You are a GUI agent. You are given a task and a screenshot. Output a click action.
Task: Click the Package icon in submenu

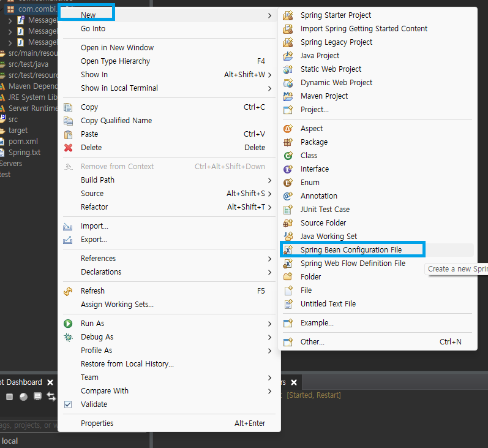pyautogui.click(x=288, y=142)
